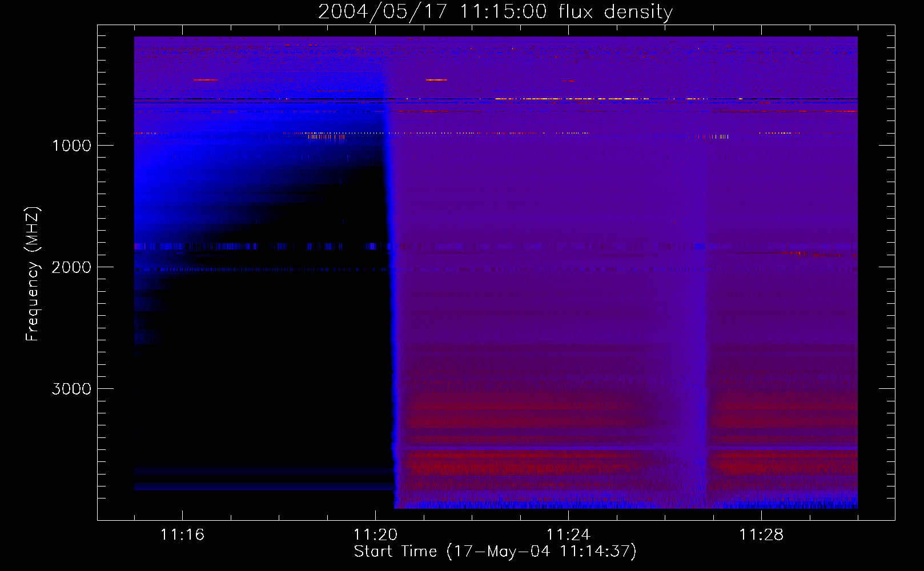
Task: Click the 'Start Time (17-May-04 11:14:37)' label
Action: [x=495, y=552]
